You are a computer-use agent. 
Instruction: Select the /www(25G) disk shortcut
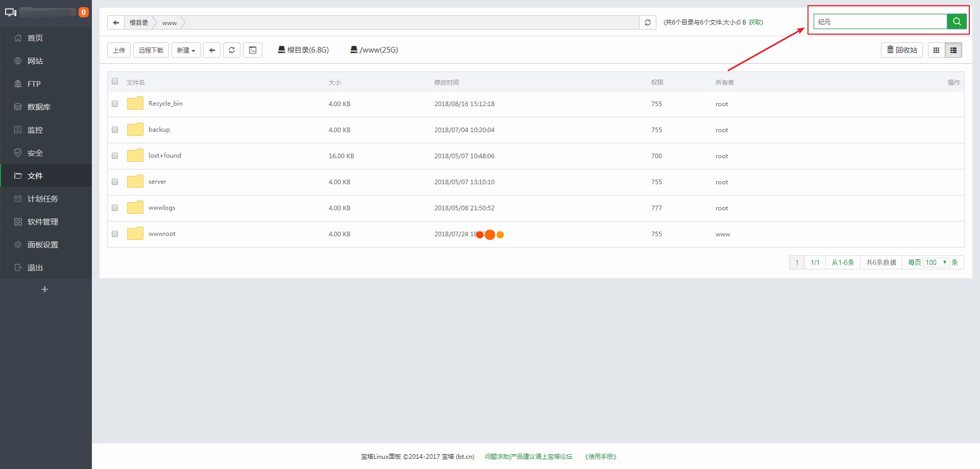point(374,50)
